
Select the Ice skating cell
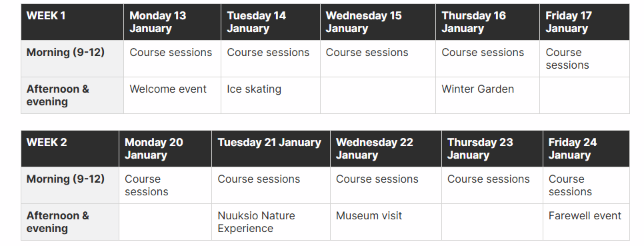coord(271,95)
